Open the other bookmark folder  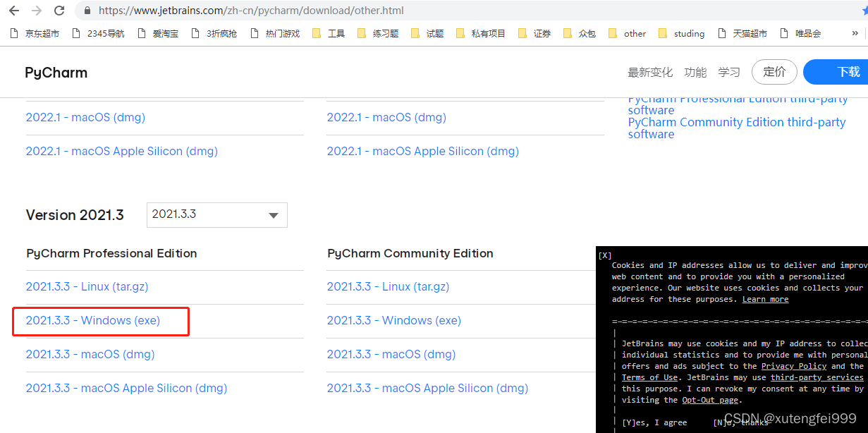point(627,33)
